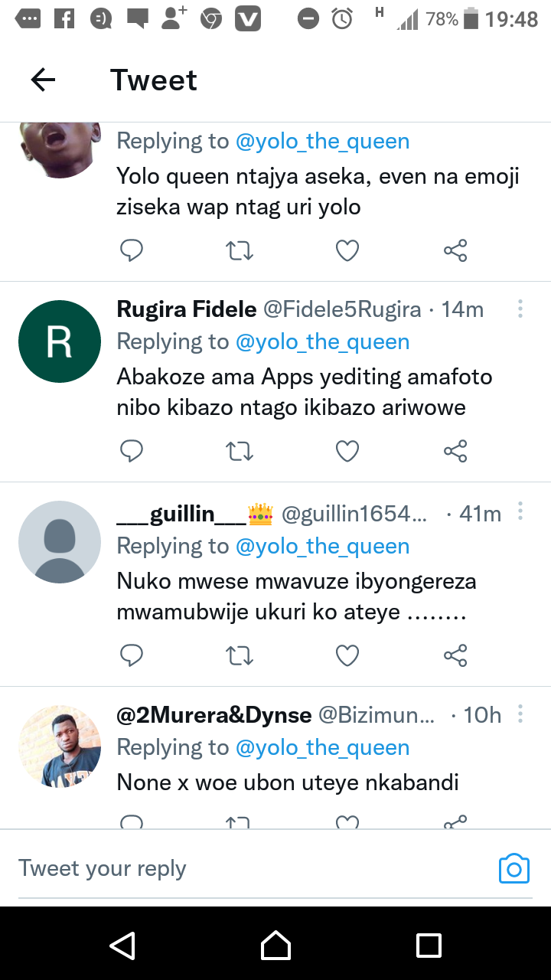Like Rugira Fidele's tweet
The image size is (551, 980).
click(x=347, y=452)
